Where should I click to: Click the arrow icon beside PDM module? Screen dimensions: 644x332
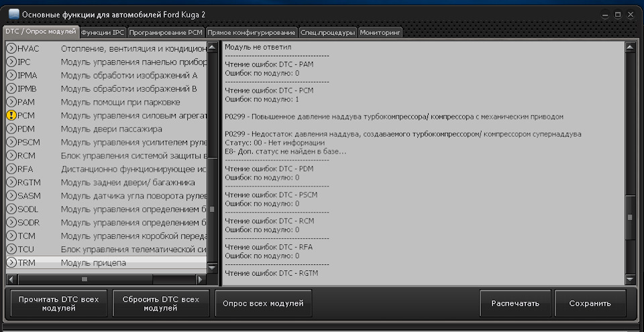tap(12, 129)
